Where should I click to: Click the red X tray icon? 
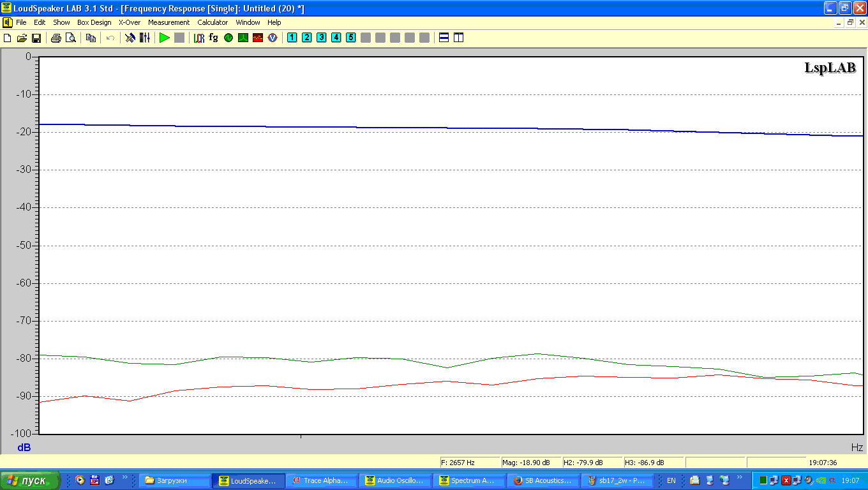pos(786,480)
